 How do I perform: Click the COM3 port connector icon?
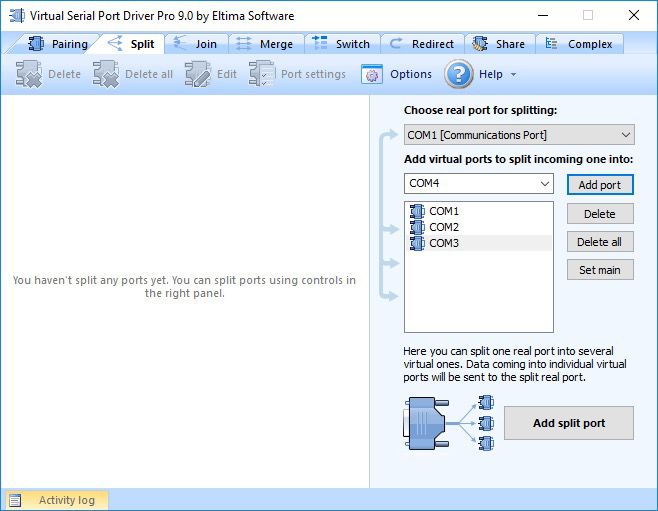point(417,243)
